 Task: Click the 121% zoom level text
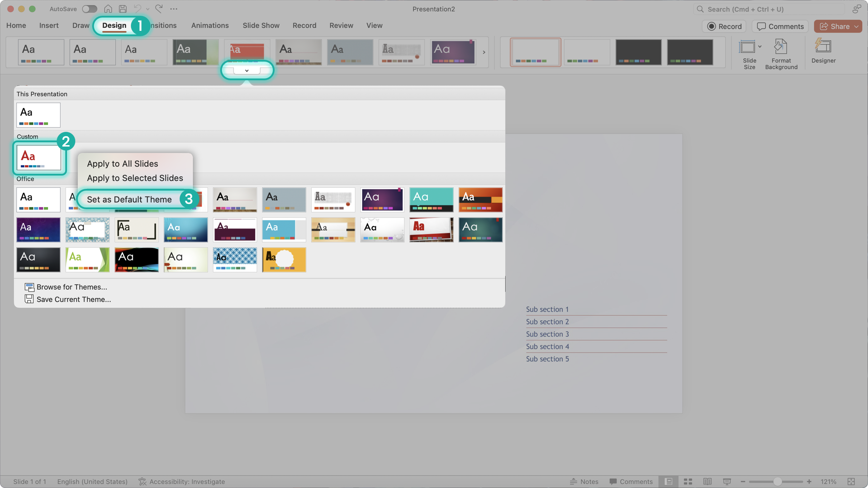(828, 482)
